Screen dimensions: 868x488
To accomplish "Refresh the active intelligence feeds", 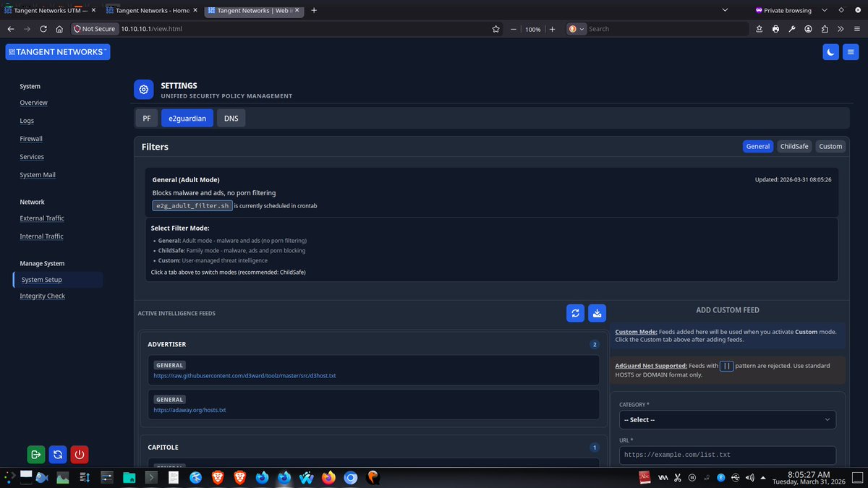I will (x=576, y=313).
